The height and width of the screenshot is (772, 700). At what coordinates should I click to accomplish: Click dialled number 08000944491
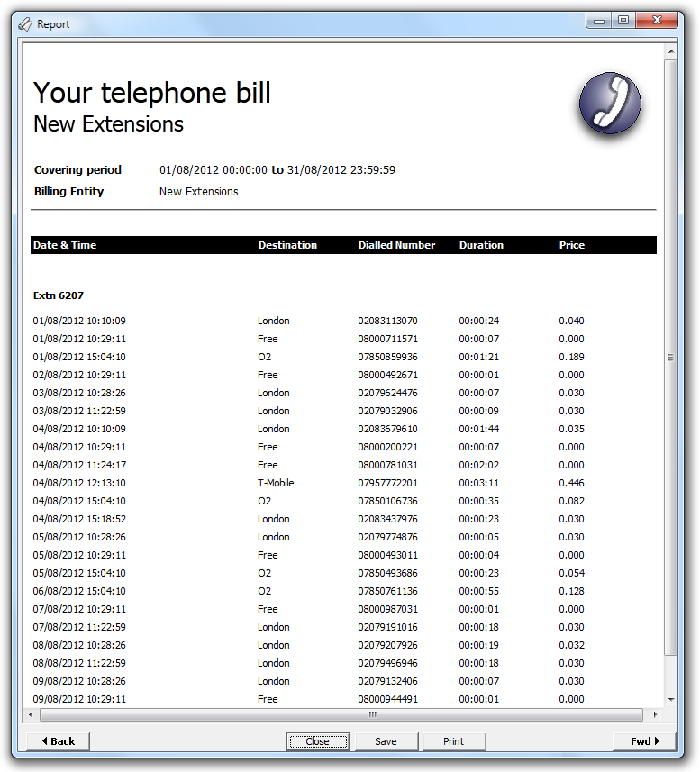coord(387,699)
